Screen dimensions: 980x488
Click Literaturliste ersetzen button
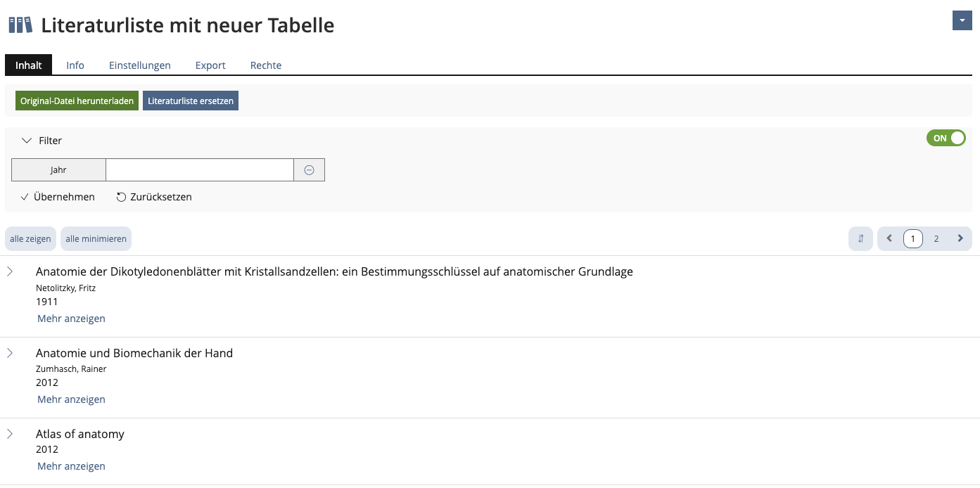tap(191, 101)
